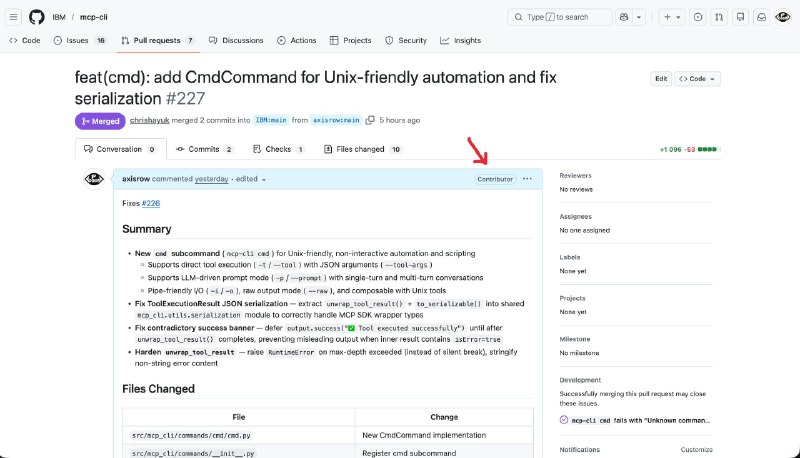Open the pull requests icon in header
The image size is (800, 458).
[719, 17]
